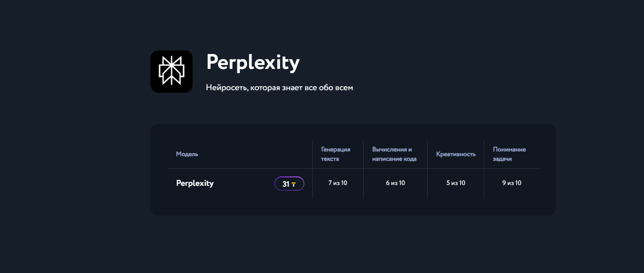This screenshot has height=273, width=644.
Task: Click the Понимание задачи header
Action: click(x=509, y=154)
